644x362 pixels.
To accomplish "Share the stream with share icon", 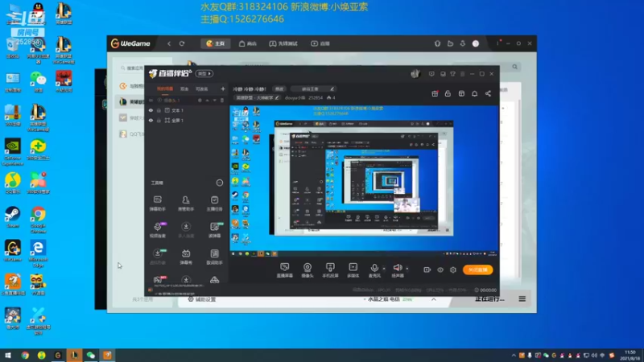I will click(x=488, y=93).
